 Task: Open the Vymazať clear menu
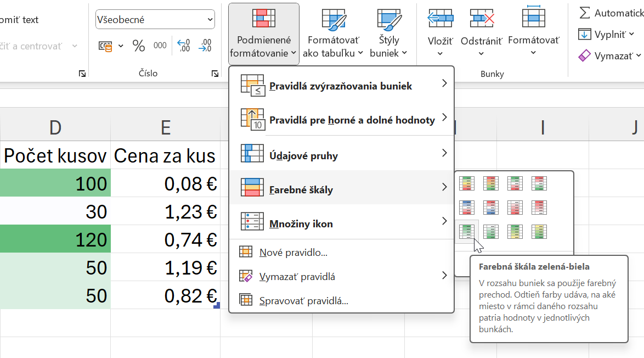tap(609, 55)
